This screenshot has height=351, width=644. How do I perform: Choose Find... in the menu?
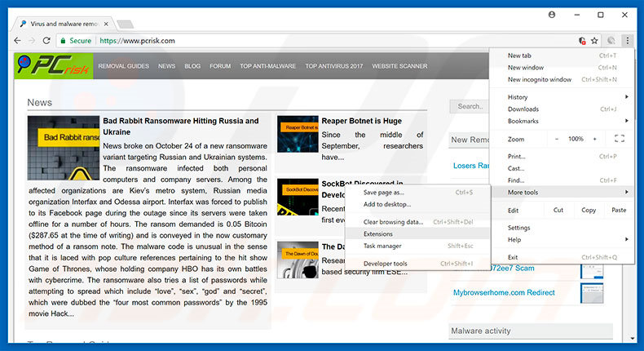click(562, 180)
